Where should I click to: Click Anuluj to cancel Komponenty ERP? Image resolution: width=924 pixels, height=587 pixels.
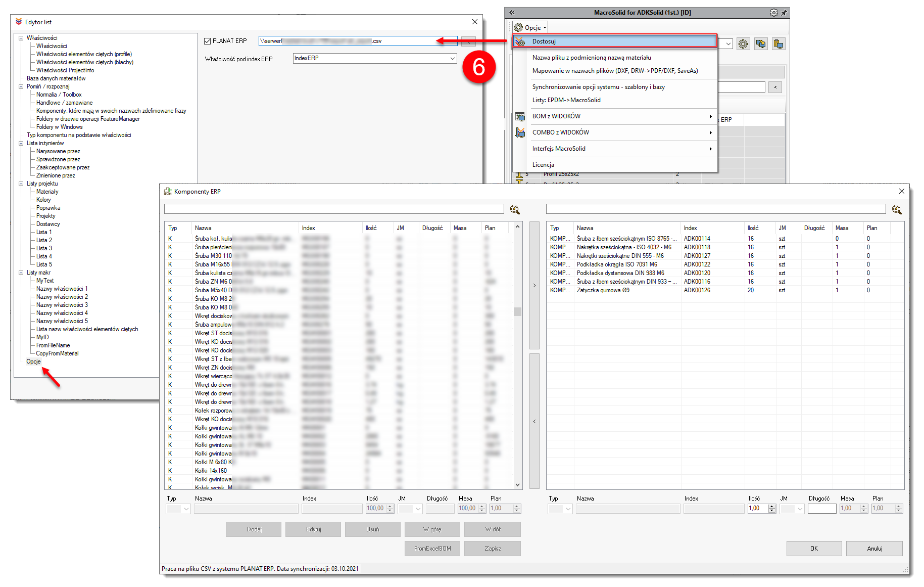874,549
